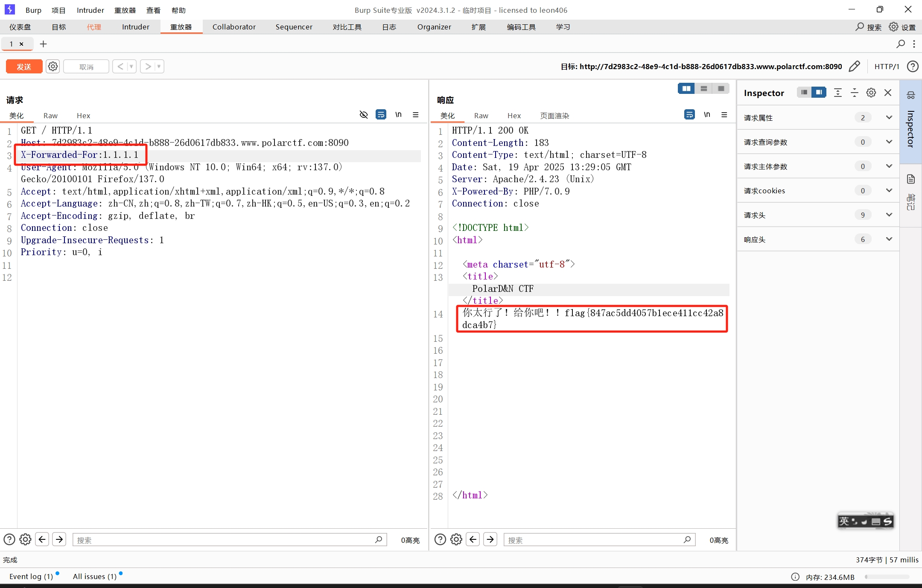The image size is (922, 588).
Task: Select the vertical stacked layout icon
Action: pyautogui.click(x=704, y=88)
